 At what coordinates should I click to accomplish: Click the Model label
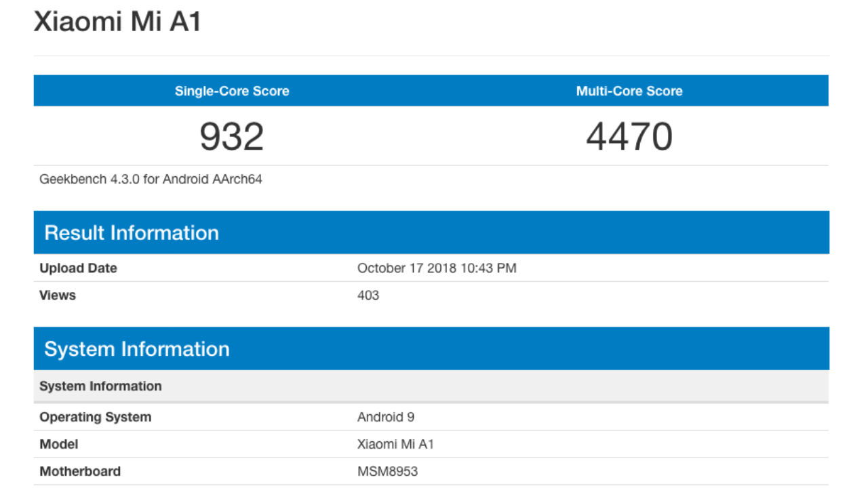click(58, 445)
